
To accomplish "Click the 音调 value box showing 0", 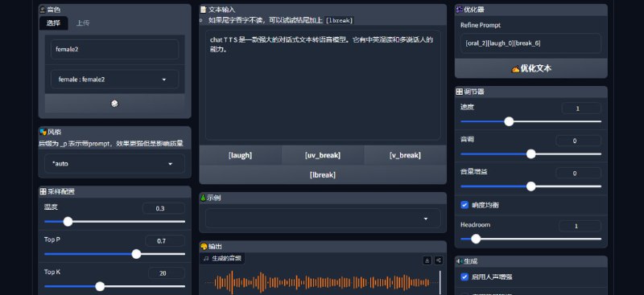I will pyautogui.click(x=578, y=141).
